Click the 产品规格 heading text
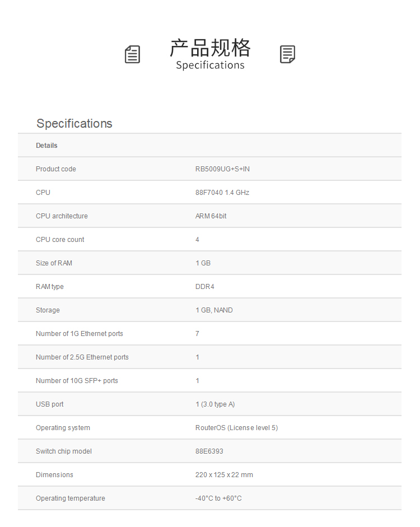The height and width of the screenshot is (527, 420). coord(210,48)
